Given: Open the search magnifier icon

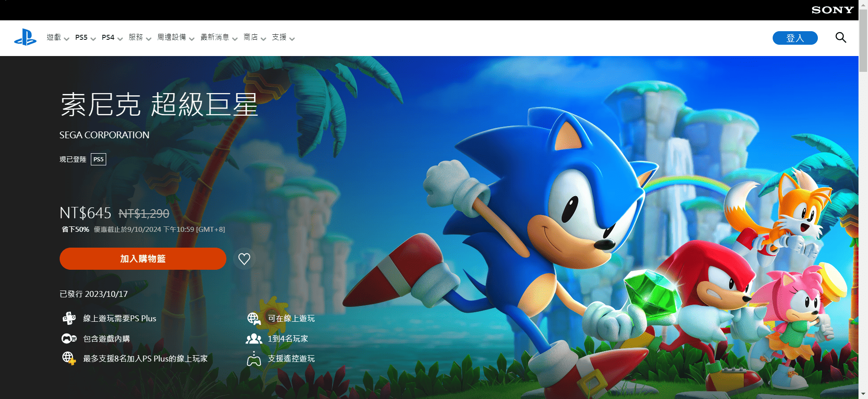Looking at the screenshot, I should pos(840,38).
